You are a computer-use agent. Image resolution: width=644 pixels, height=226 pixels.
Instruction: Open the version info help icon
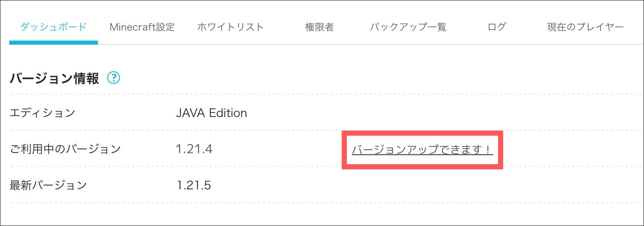[x=114, y=78]
